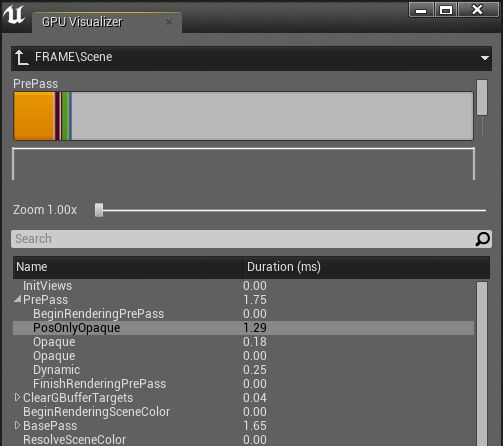Screen dimensions: 503x446
Task: Minimize the GPU Visualizer window
Action: pyautogui.click(x=421, y=10)
